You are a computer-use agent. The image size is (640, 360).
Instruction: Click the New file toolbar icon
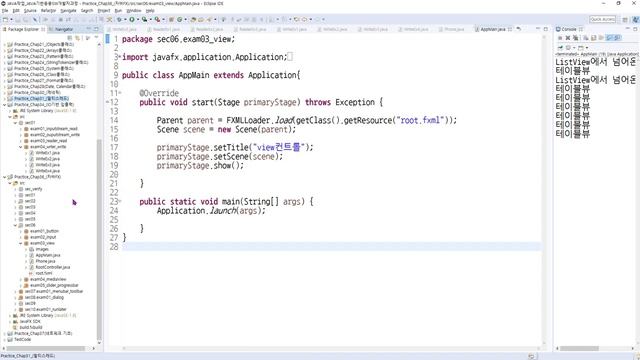coord(5,19)
